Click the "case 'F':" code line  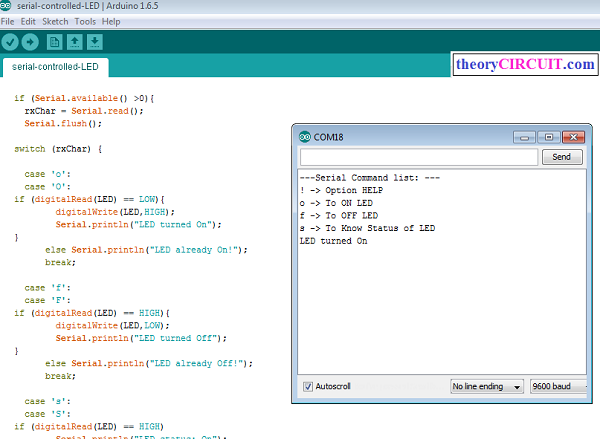click(x=47, y=300)
